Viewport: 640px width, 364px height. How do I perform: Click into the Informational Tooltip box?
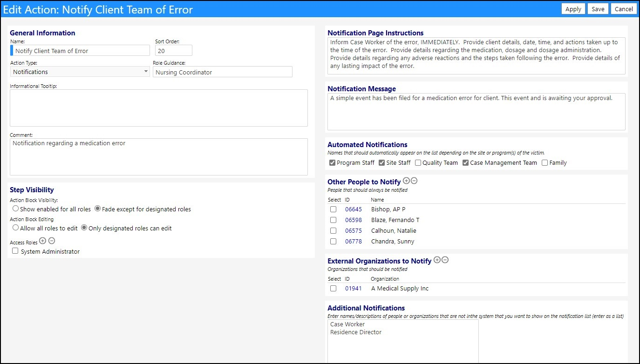[159, 108]
